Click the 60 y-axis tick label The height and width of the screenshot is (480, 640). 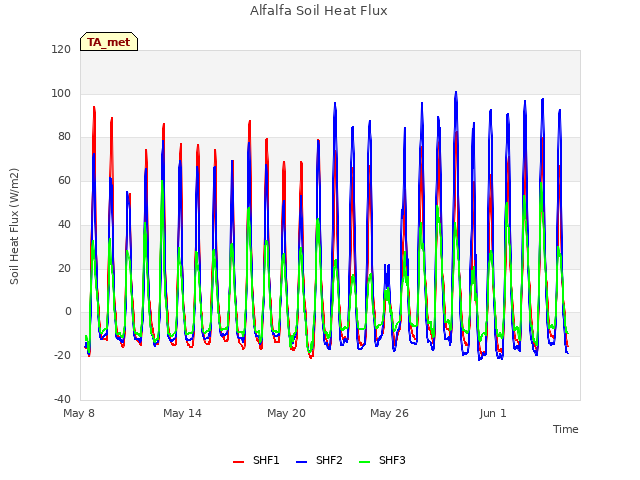click(64, 180)
